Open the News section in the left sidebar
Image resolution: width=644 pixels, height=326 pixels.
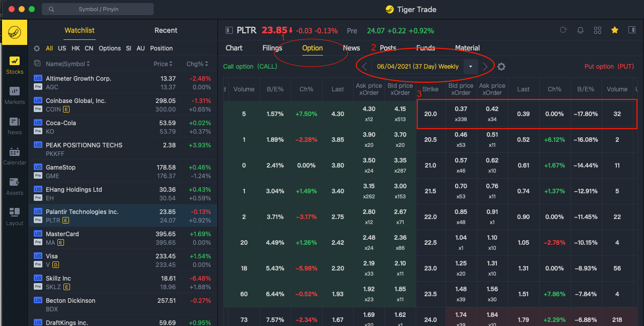click(14, 126)
